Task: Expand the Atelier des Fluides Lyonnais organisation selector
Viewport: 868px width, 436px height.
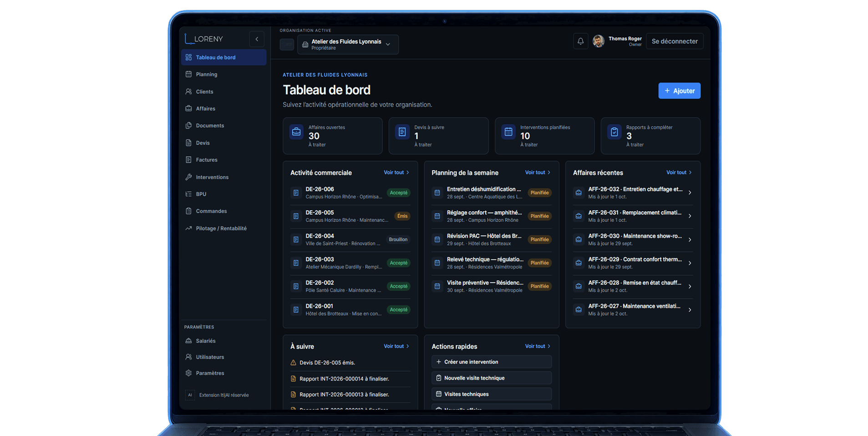Action: [x=348, y=45]
